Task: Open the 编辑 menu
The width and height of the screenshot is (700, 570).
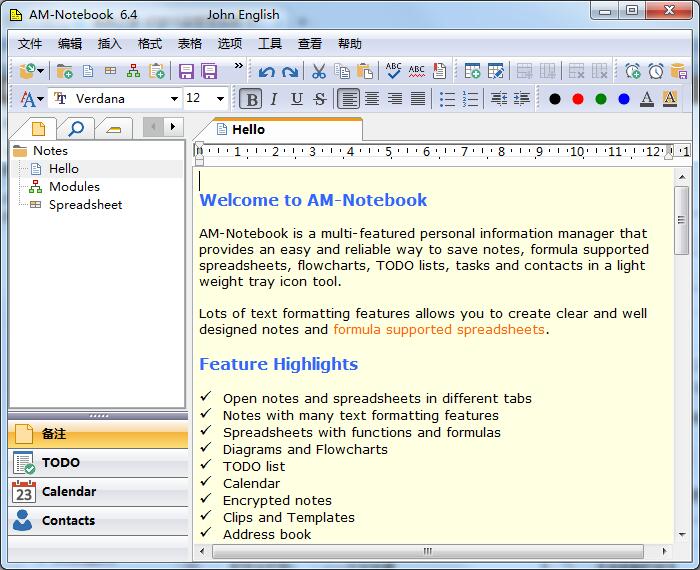Action: point(70,44)
